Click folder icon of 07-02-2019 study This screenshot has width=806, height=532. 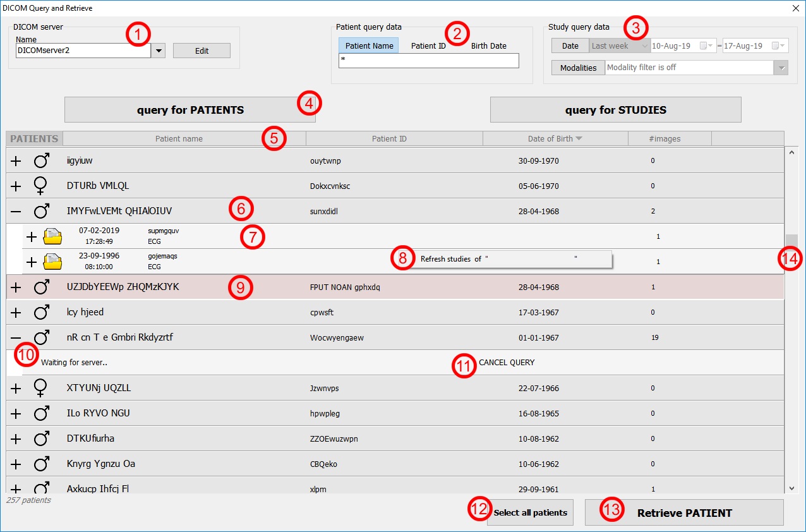pos(53,237)
